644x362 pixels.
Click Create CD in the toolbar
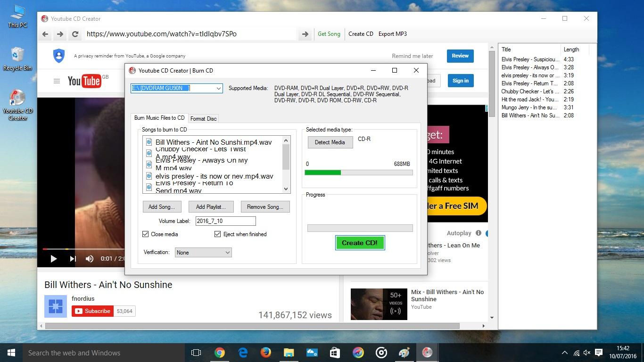[361, 34]
